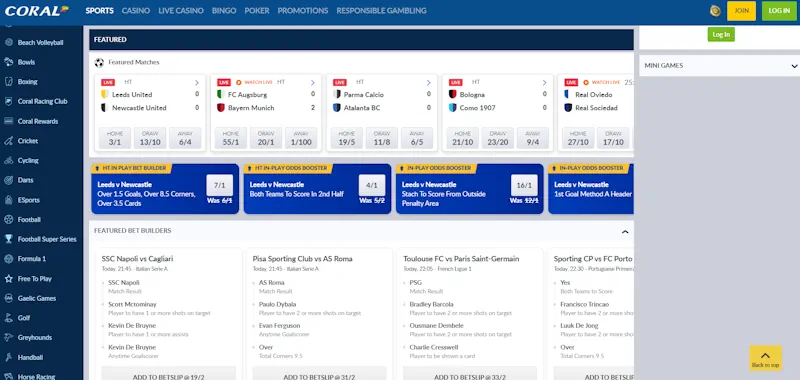The width and height of the screenshot is (800, 380).
Task: Click the Boxing glove icon
Action: (9, 82)
